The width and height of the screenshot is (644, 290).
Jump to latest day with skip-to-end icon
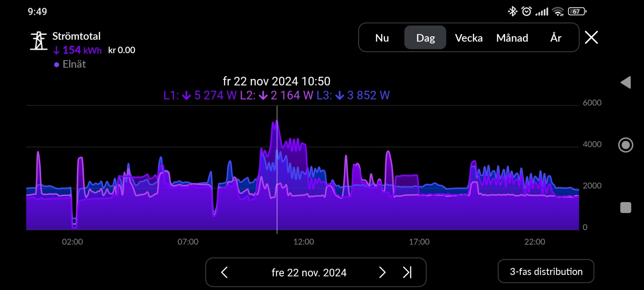coord(407,272)
